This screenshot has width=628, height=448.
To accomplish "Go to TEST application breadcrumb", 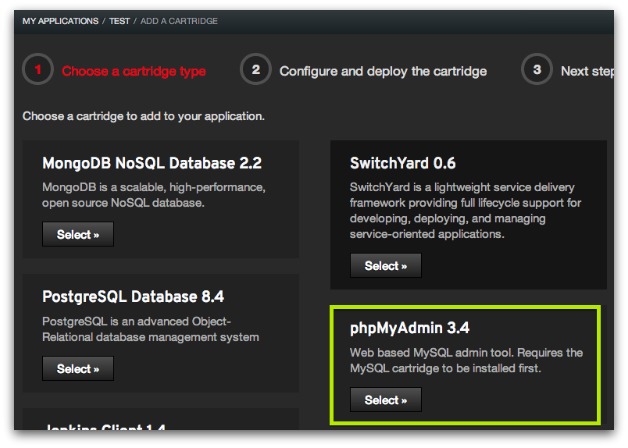I will [119, 21].
